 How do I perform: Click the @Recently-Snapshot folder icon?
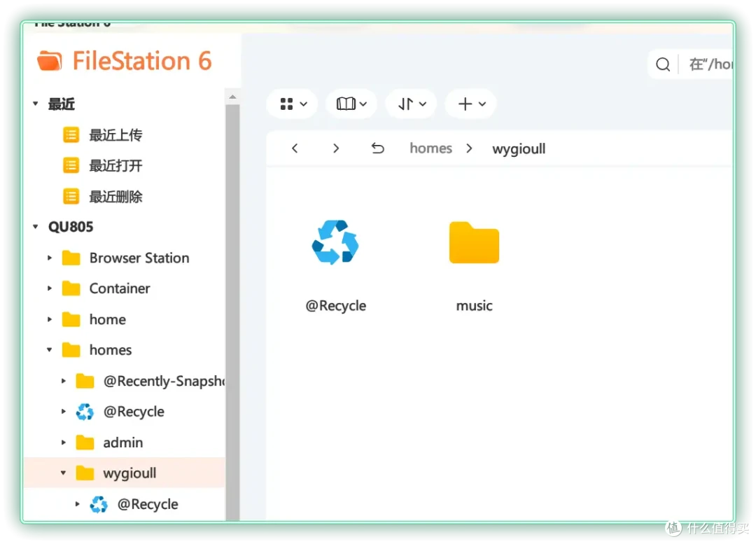pyautogui.click(x=85, y=381)
